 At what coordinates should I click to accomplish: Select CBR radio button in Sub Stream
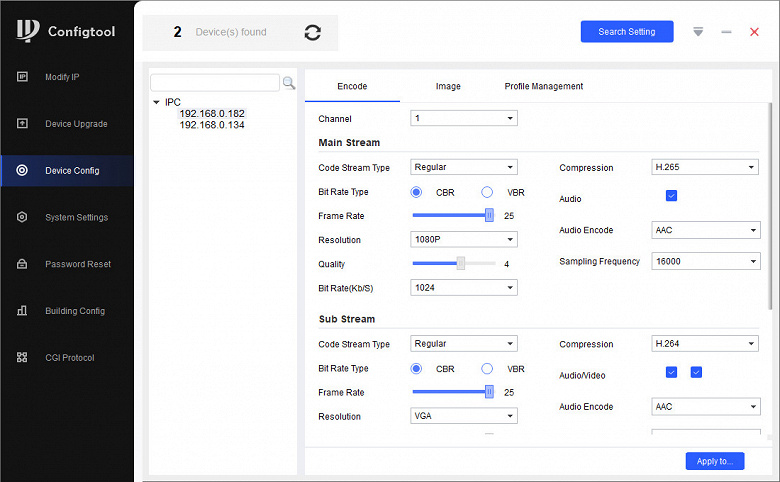(416, 368)
